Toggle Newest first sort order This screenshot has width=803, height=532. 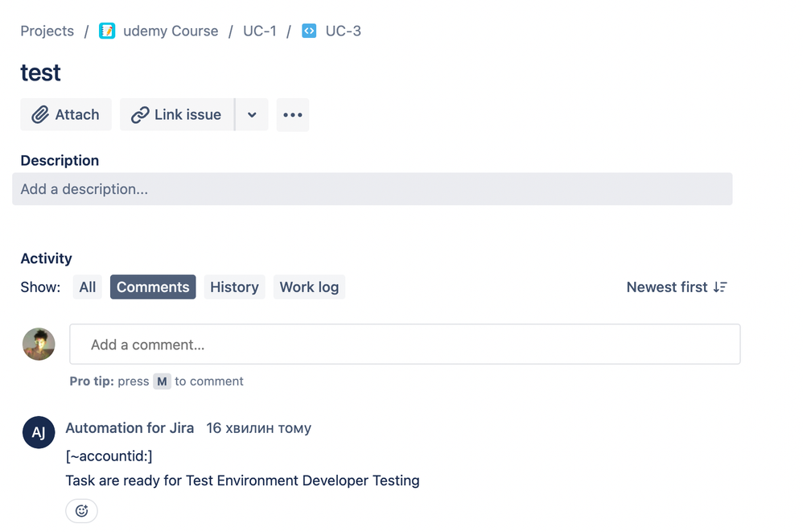point(677,287)
